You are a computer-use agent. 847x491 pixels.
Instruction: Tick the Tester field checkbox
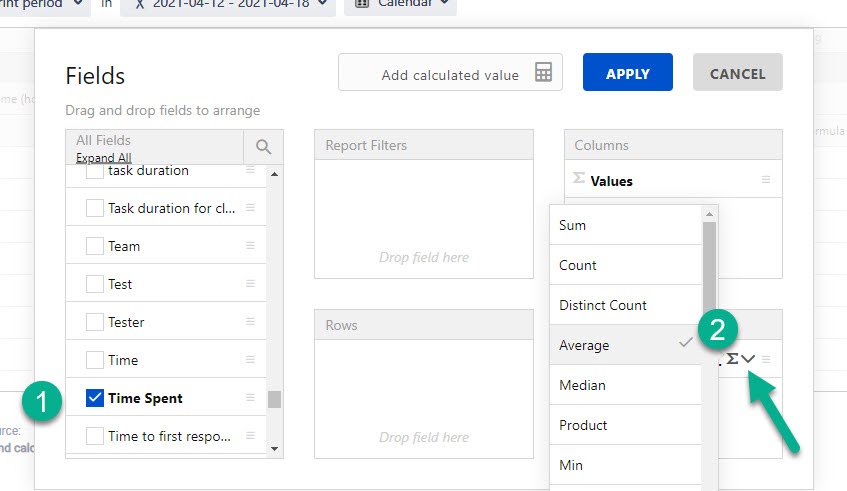pyautogui.click(x=95, y=322)
